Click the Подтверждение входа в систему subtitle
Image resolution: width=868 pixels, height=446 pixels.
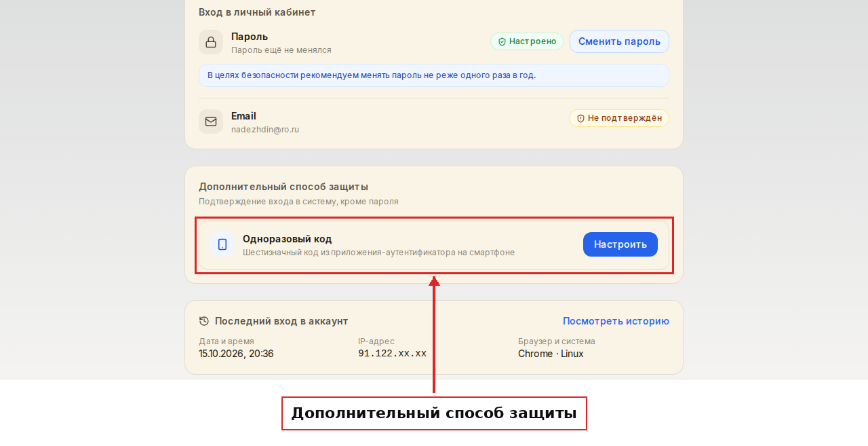coord(298,202)
